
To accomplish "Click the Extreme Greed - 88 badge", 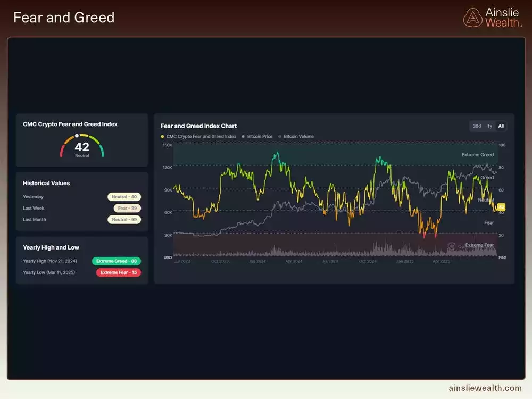I will [x=117, y=261].
